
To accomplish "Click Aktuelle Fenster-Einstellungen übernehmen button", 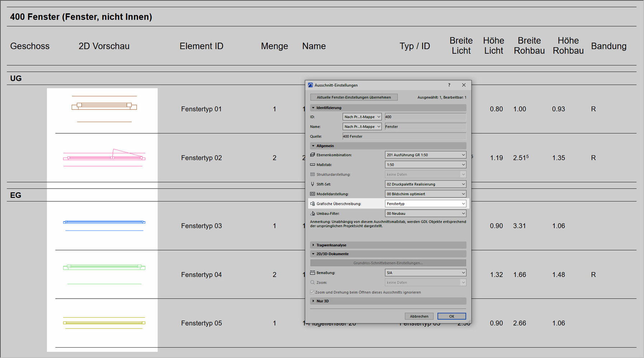I will coord(354,97).
